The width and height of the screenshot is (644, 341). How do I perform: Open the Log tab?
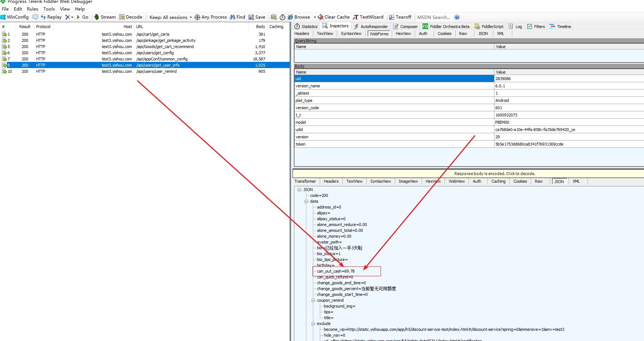click(515, 27)
